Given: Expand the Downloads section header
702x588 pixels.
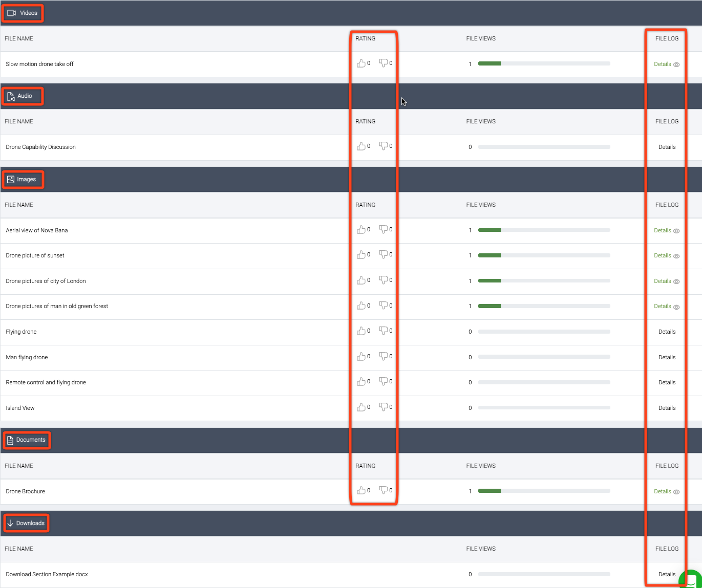Looking at the screenshot, I should pyautogui.click(x=26, y=524).
